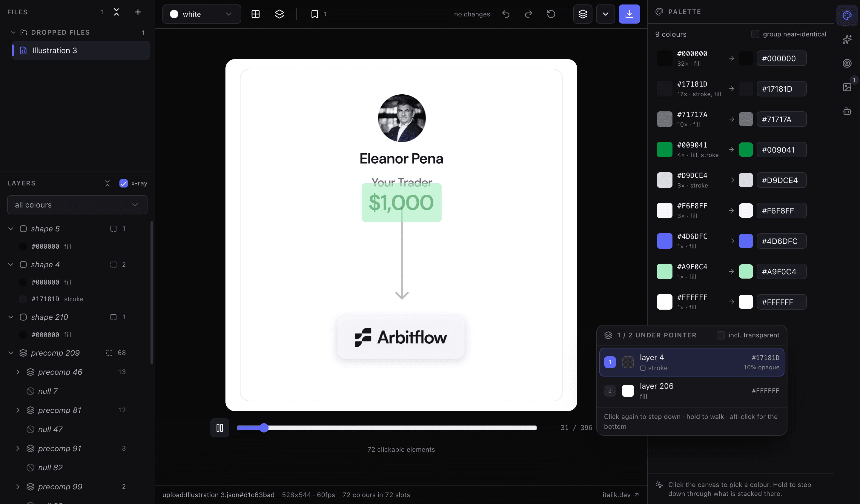Open the palette tab in right sidebar
This screenshot has height=504, width=860.
[x=847, y=16]
